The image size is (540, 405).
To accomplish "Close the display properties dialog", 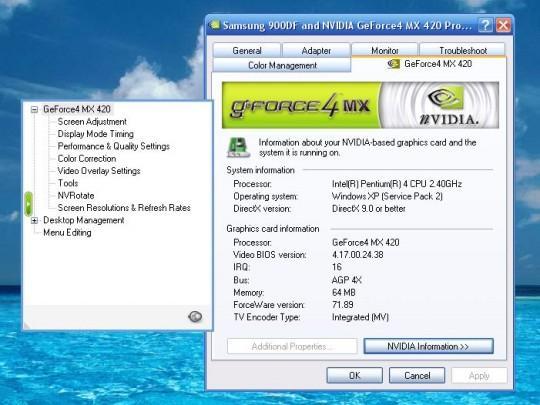I will [x=503, y=25].
